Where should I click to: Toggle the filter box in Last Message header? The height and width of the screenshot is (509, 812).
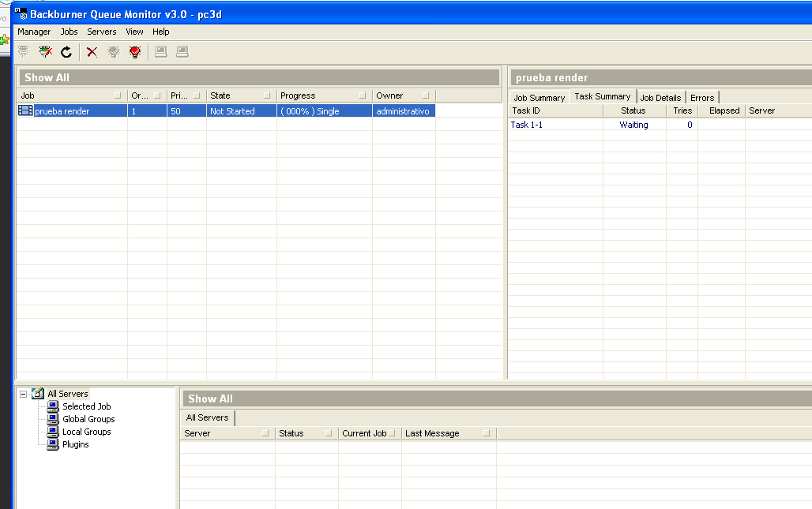click(486, 433)
